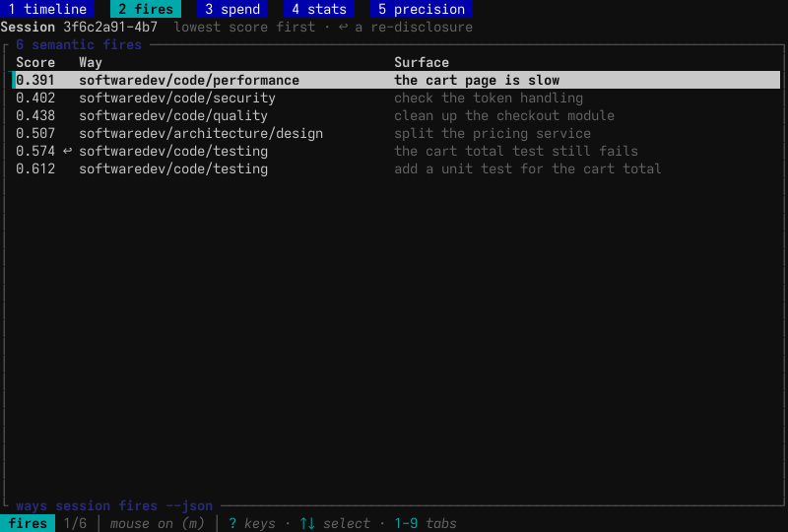Click the 'ways session fires --json' command text

pyautogui.click(x=114, y=505)
